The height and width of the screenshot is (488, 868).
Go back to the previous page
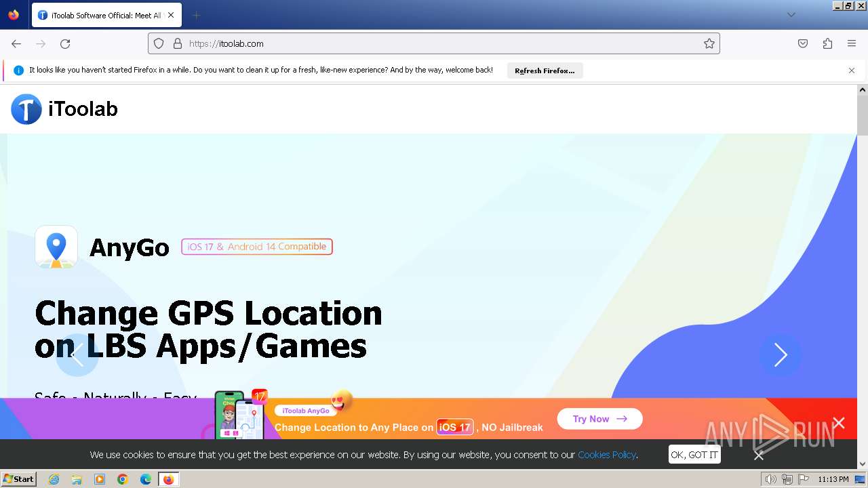point(16,43)
